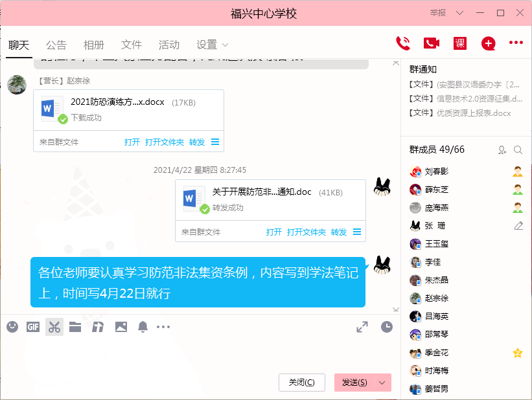Open send options arrow beside 发送
532x400 pixels.
point(382,383)
